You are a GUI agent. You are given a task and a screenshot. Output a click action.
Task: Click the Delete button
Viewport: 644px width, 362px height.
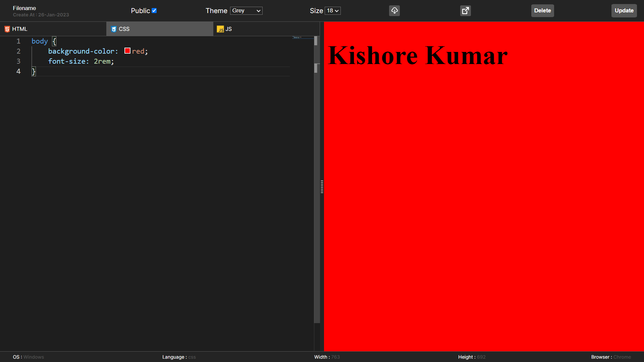(x=542, y=10)
